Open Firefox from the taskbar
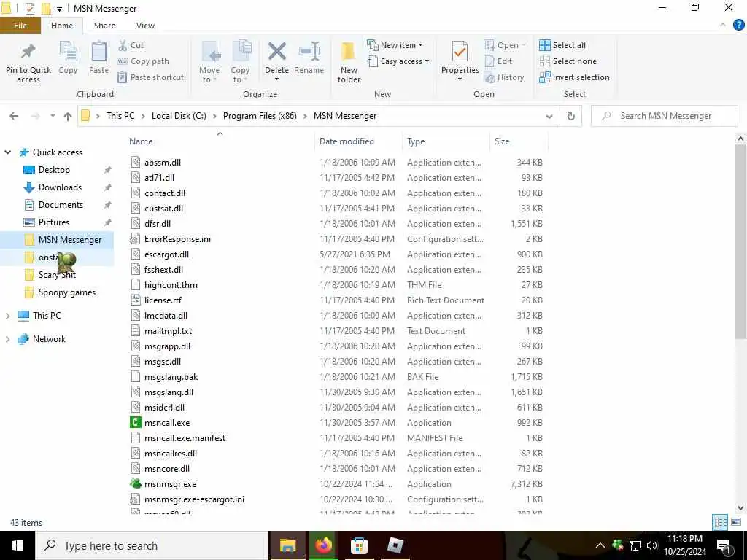The height and width of the screenshot is (560, 747). pyautogui.click(x=323, y=545)
